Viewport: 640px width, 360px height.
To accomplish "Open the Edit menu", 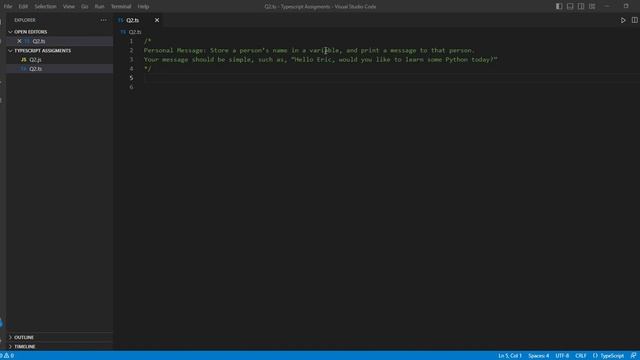I will coord(23,7).
